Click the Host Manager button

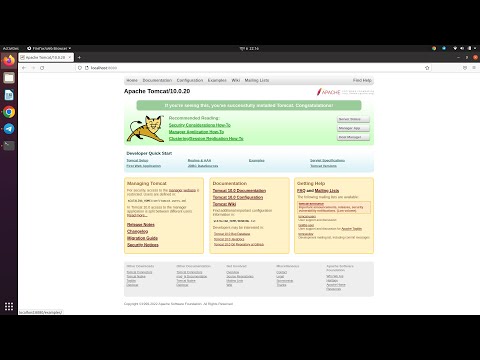click(353, 137)
